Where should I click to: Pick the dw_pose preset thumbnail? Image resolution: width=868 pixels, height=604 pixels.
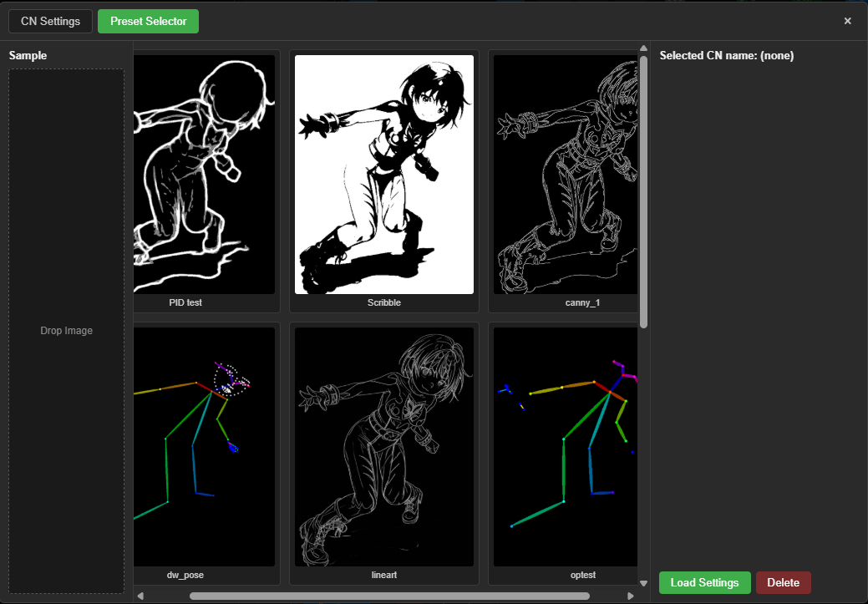point(205,447)
